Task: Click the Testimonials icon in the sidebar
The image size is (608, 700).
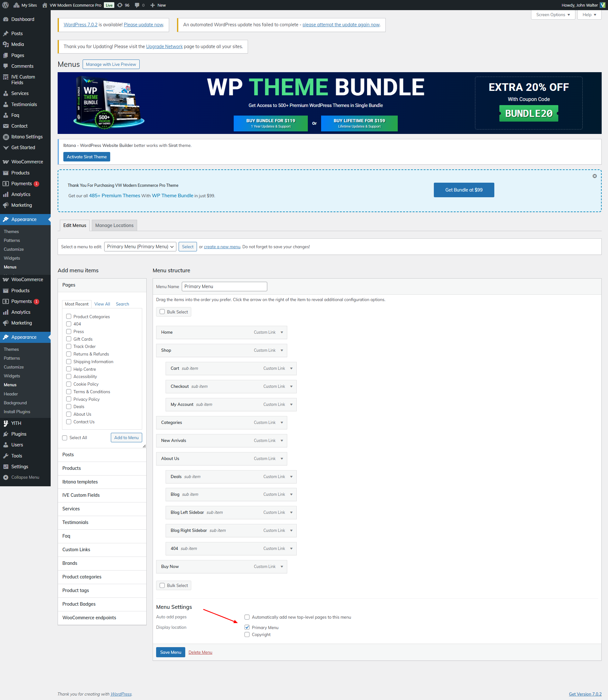Action: pyautogui.click(x=6, y=104)
